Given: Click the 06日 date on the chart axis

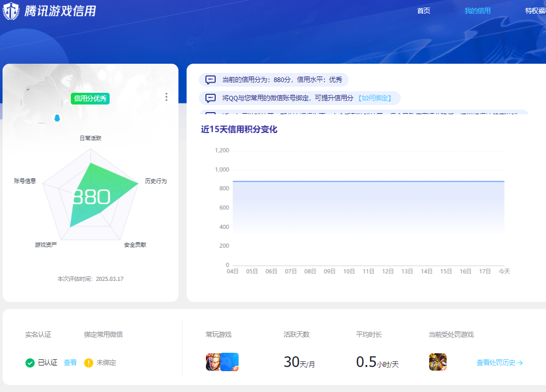Looking at the screenshot, I should click(x=271, y=271).
